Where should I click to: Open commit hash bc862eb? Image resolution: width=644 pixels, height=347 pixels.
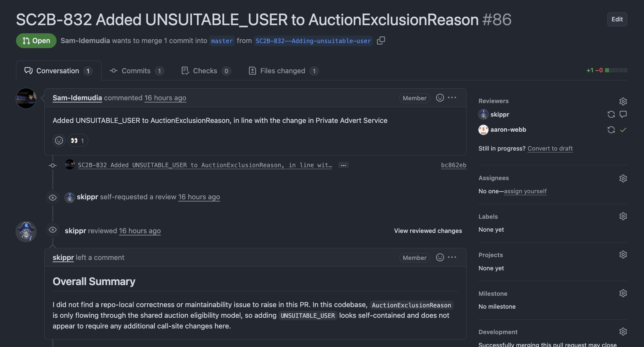click(453, 165)
